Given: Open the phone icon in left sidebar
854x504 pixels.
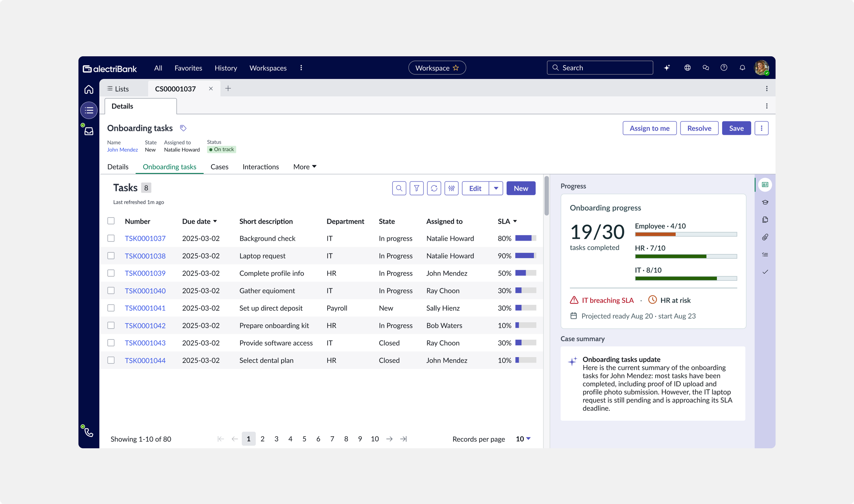Looking at the screenshot, I should [x=89, y=432].
